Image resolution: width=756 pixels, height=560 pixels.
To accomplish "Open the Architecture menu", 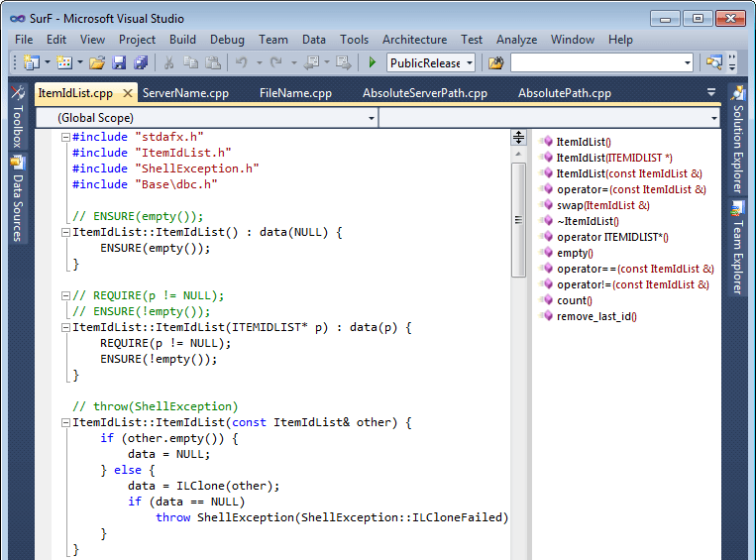I will tap(414, 40).
